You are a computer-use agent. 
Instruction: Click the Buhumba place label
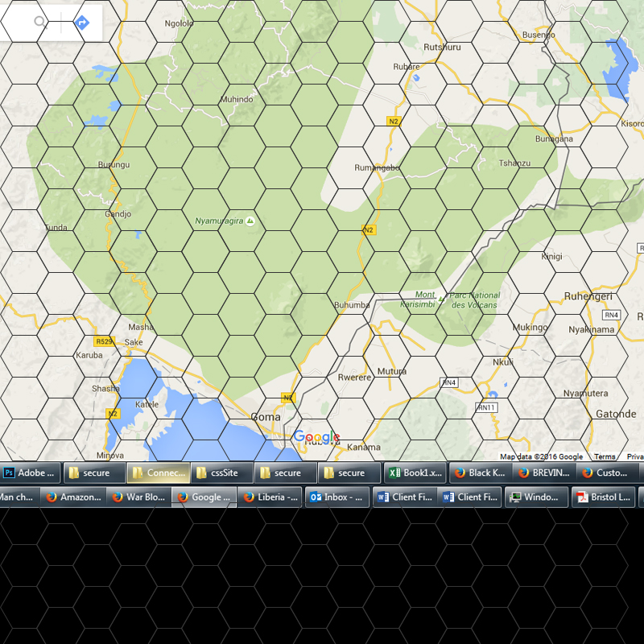(352, 305)
